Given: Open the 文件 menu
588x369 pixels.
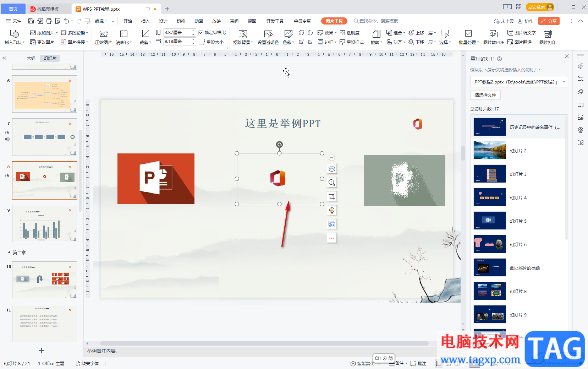Looking at the screenshot, I should [13, 21].
